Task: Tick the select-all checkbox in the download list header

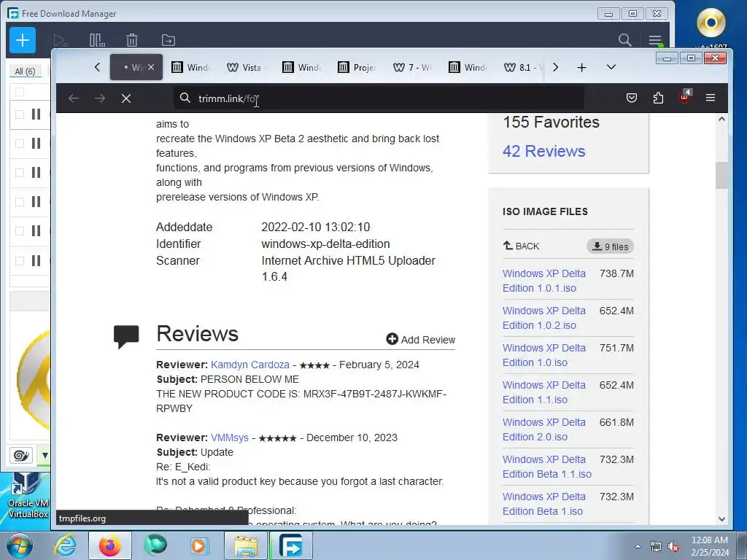Action: point(20,92)
